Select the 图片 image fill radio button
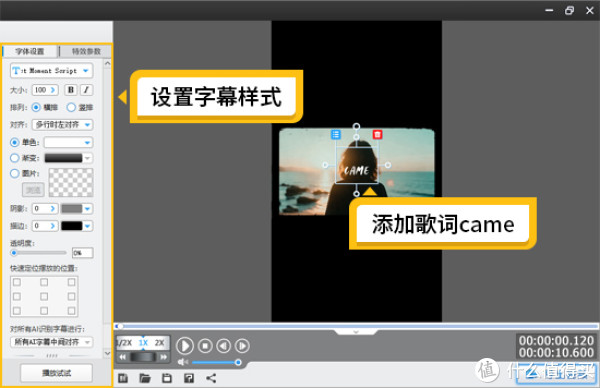Screen dimensions: 600x388 pyautogui.click(x=15, y=173)
